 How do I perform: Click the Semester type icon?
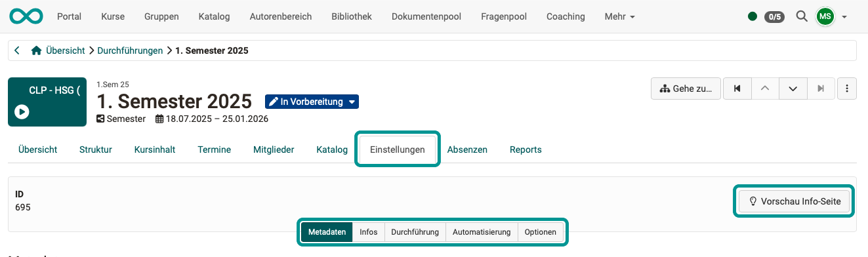click(x=100, y=119)
